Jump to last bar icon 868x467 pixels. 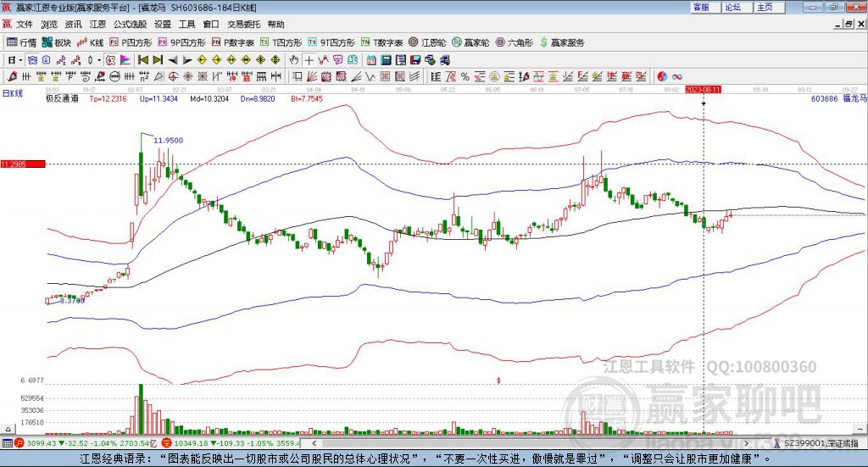coord(158,60)
